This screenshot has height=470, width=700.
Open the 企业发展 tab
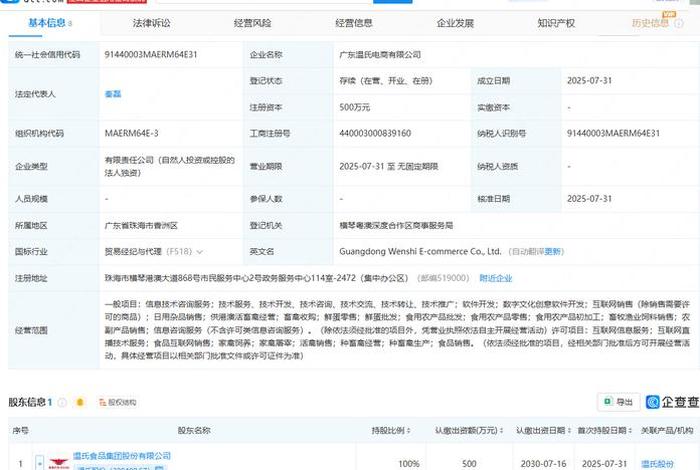coord(455,23)
